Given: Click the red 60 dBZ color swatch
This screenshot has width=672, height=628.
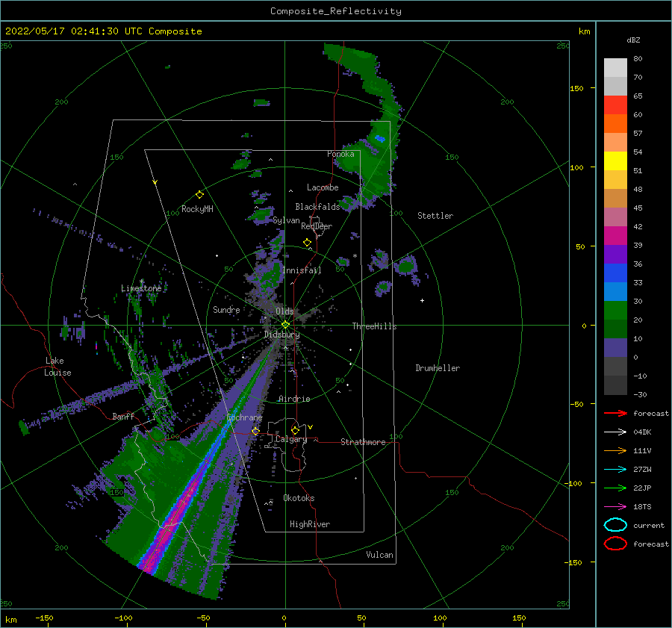Looking at the screenshot, I should coord(615,105).
